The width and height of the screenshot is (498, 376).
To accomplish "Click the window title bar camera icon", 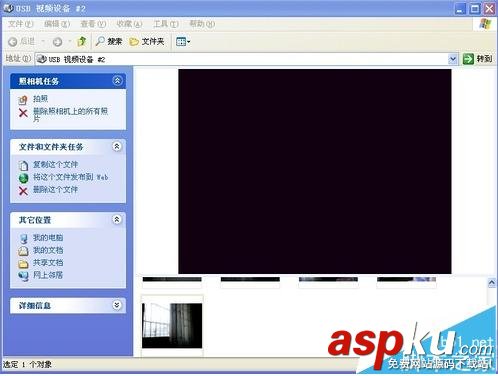I will tap(9, 8).
